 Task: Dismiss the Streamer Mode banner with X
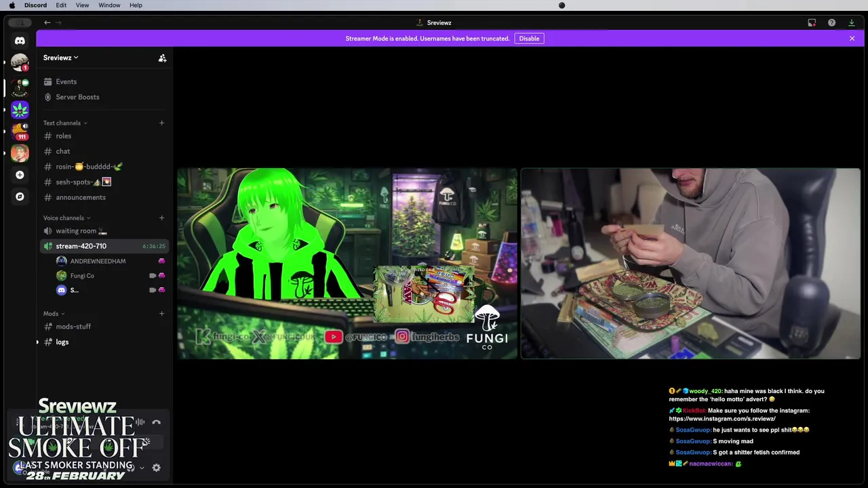point(852,39)
